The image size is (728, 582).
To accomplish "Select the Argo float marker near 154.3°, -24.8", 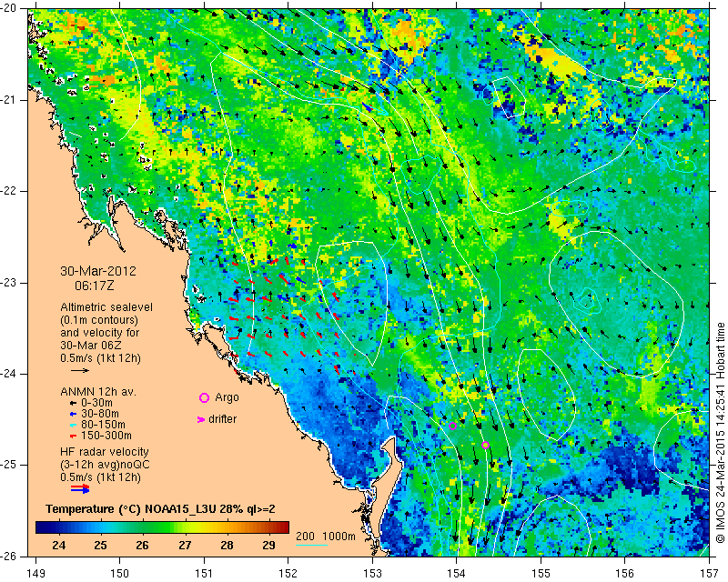I will 486,445.
